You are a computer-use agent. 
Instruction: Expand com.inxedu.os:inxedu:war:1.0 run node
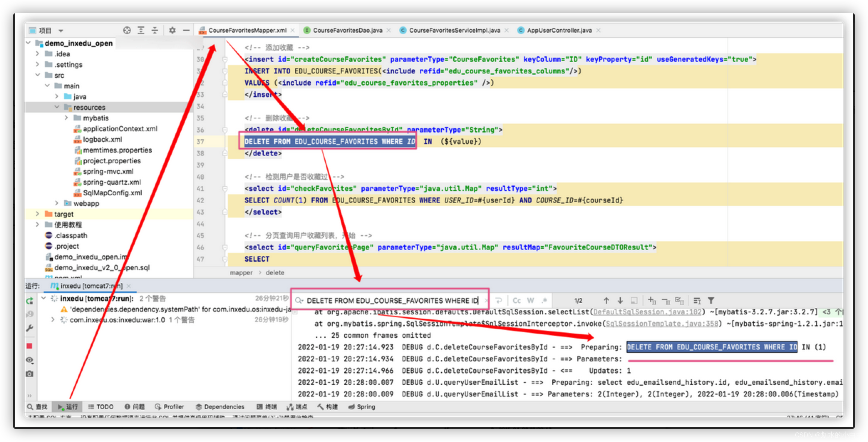tap(53, 320)
